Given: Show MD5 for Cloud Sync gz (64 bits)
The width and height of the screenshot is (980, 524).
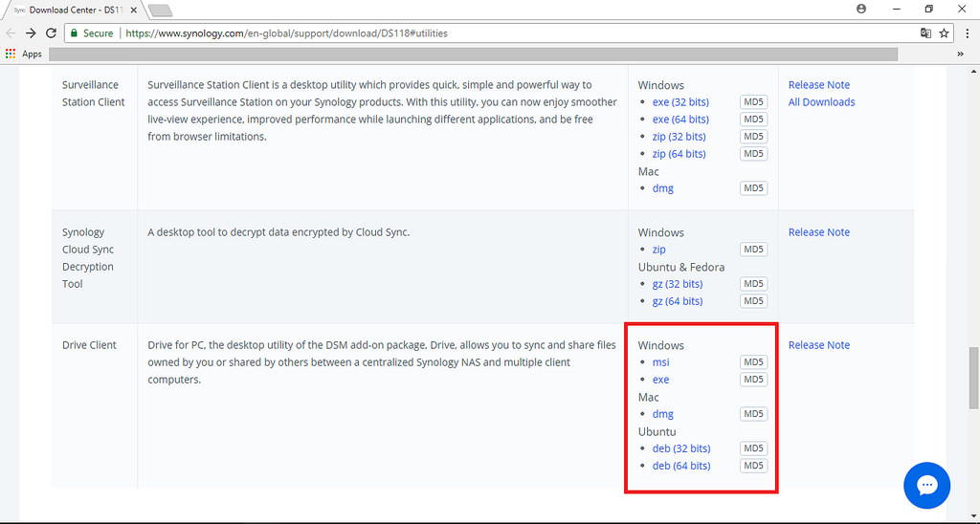Looking at the screenshot, I should [x=753, y=301].
